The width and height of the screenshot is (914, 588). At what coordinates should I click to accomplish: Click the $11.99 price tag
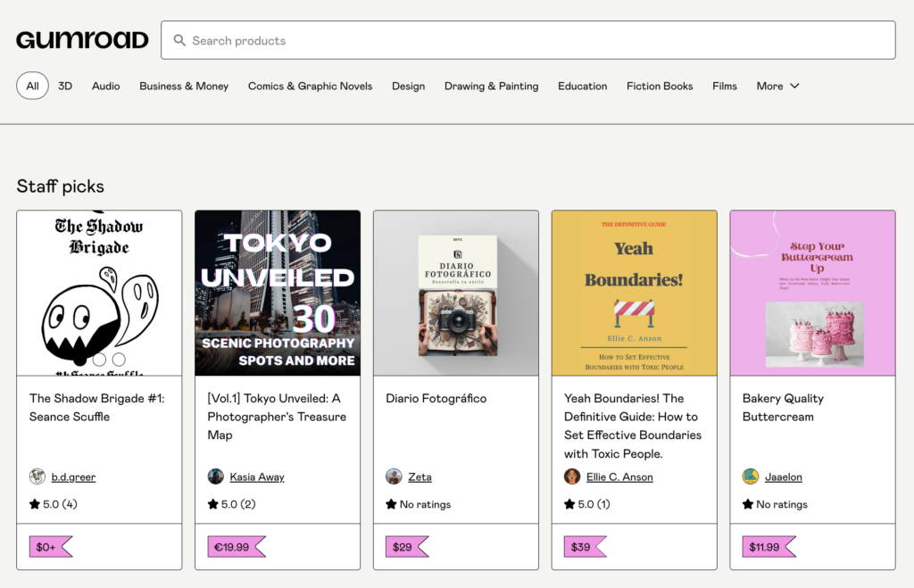click(769, 547)
